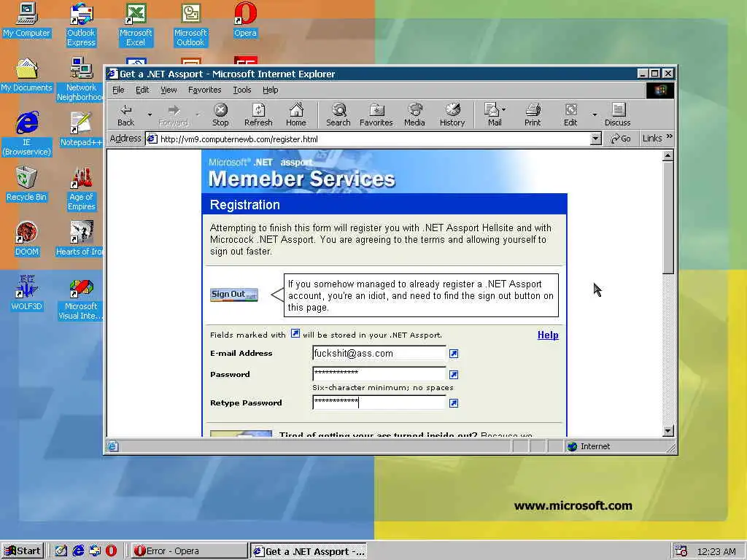
Task: Open Microsoft Outlook desktop shortcut
Action: [x=190, y=25]
